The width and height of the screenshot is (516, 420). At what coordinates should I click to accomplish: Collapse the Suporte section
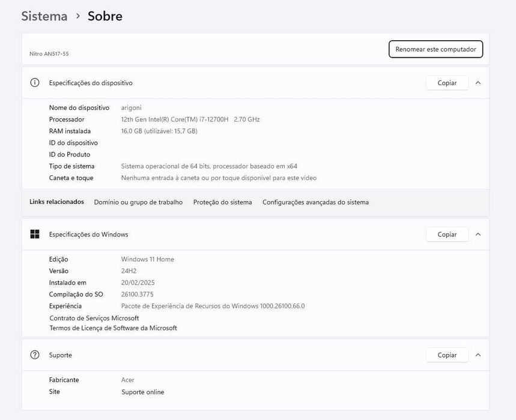[x=478, y=355]
